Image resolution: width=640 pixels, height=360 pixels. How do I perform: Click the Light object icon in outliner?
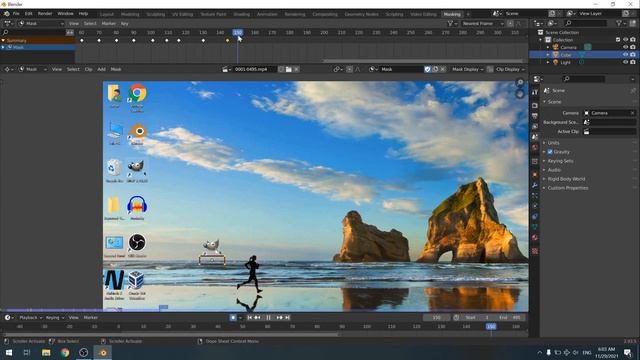[556, 62]
